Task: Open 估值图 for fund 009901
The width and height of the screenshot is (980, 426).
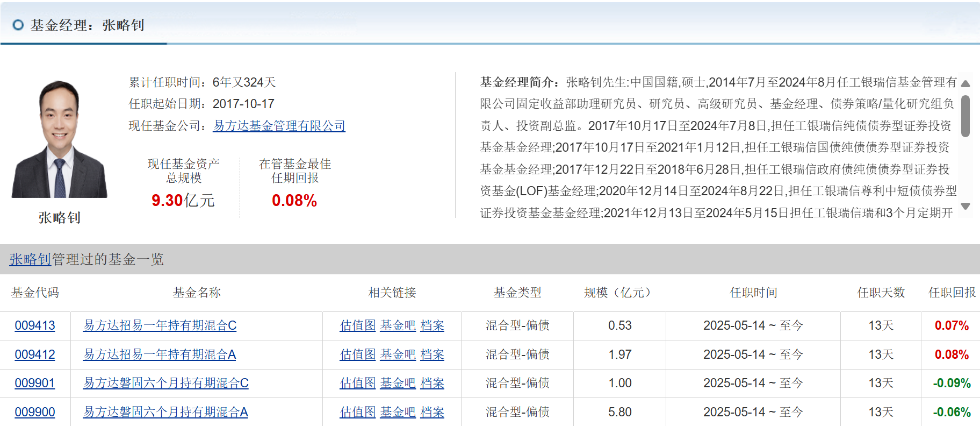Action: point(358,383)
